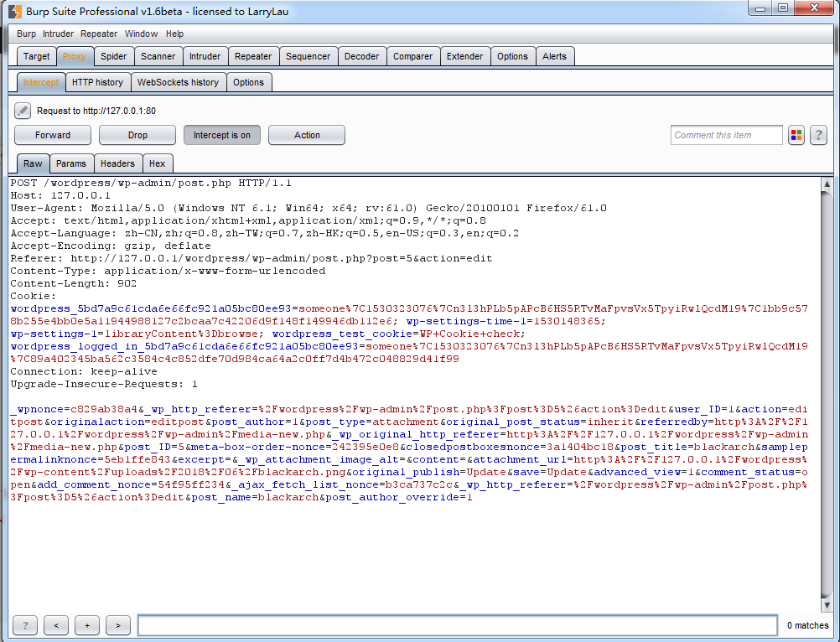
Task: Toggle the Intercept is on button
Action: tap(222, 135)
